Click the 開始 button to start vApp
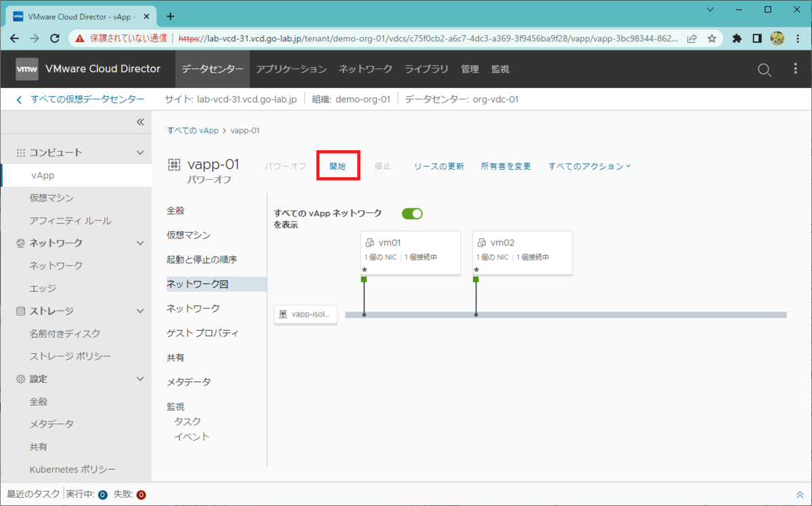Image resolution: width=812 pixels, height=506 pixels. point(338,166)
